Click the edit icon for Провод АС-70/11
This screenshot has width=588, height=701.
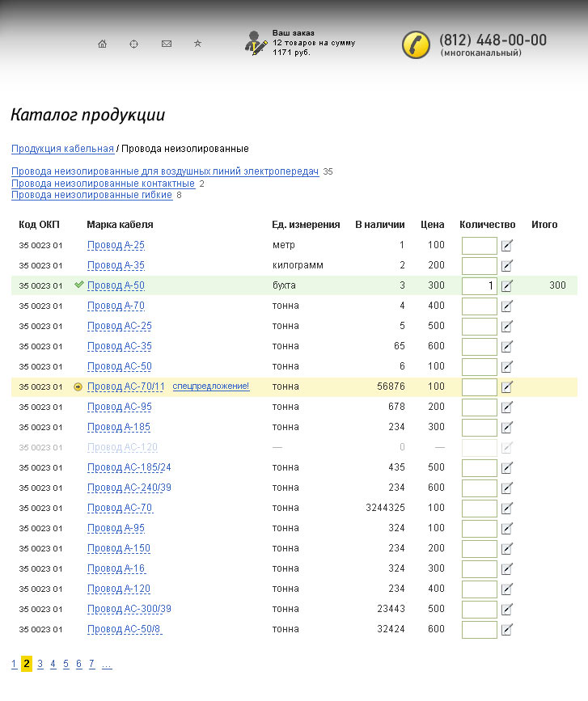(x=507, y=387)
